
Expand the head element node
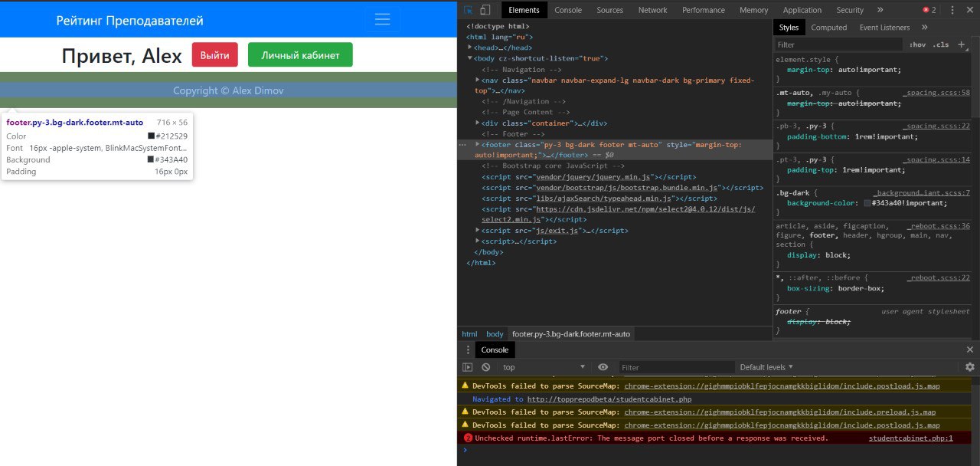[470, 48]
